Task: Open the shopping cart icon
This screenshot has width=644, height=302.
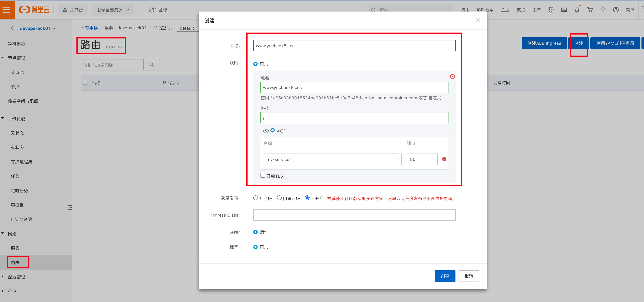Action: tap(590, 10)
